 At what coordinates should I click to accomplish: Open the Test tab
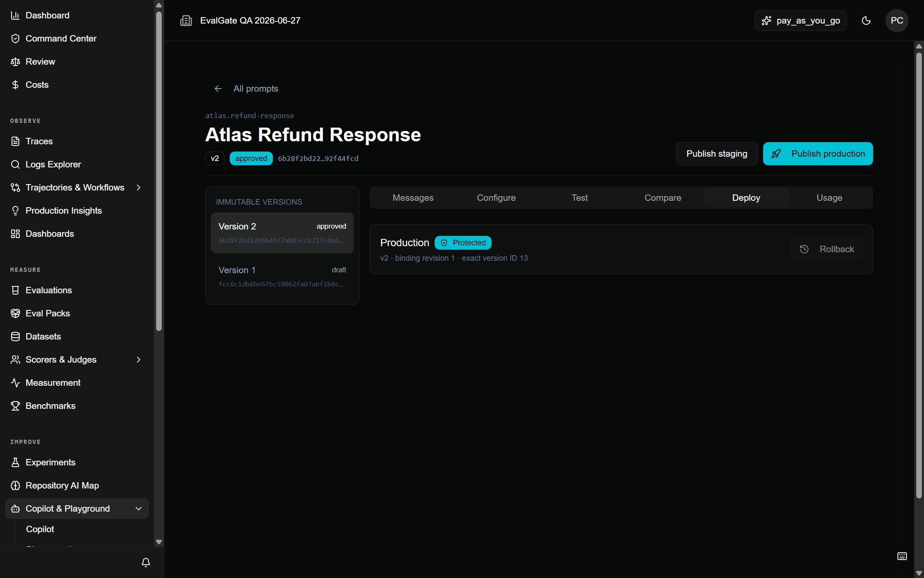580,198
